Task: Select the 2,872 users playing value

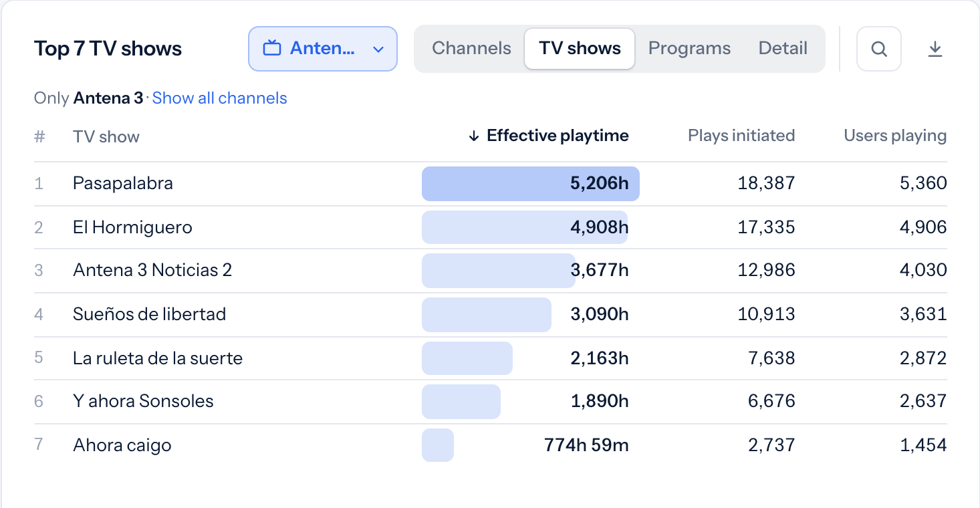Action: [x=923, y=358]
